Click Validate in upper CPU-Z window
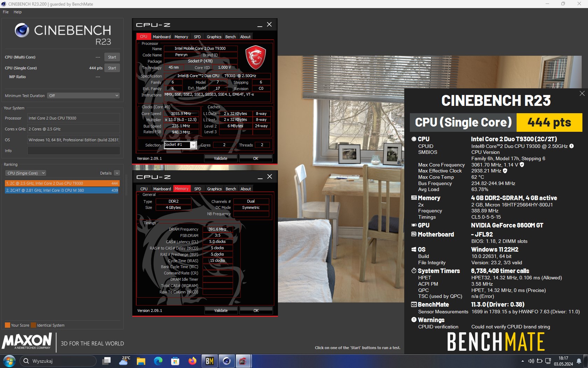The image size is (588, 368). (x=220, y=158)
